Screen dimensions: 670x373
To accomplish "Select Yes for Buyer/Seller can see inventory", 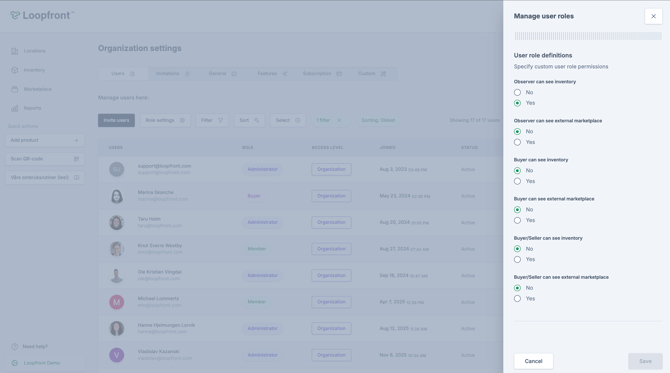I will pyautogui.click(x=517, y=259).
